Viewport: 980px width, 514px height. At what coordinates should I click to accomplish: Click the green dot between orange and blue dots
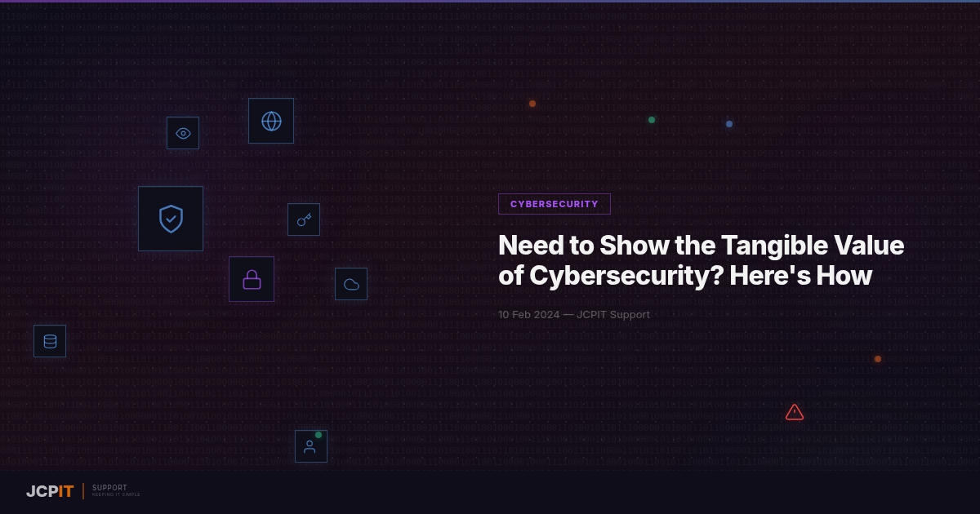tap(652, 120)
